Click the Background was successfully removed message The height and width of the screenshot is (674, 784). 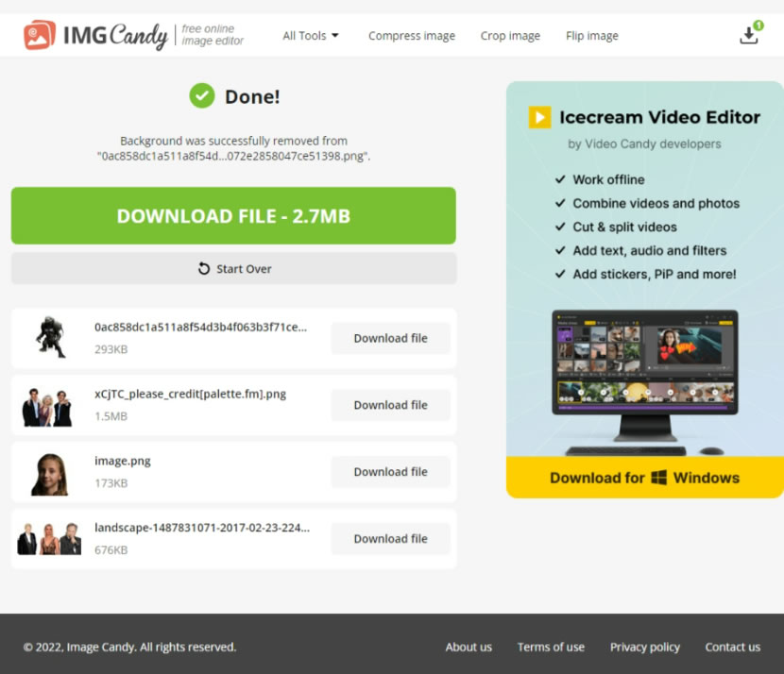coord(233,148)
